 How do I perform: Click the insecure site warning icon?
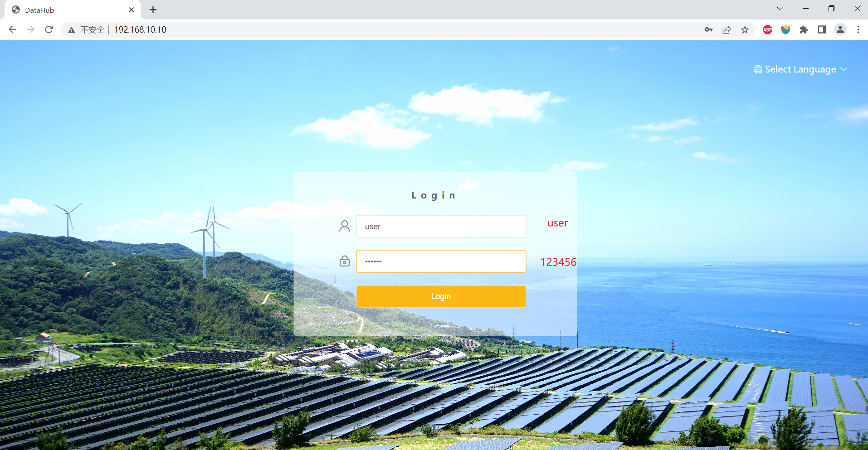72,30
